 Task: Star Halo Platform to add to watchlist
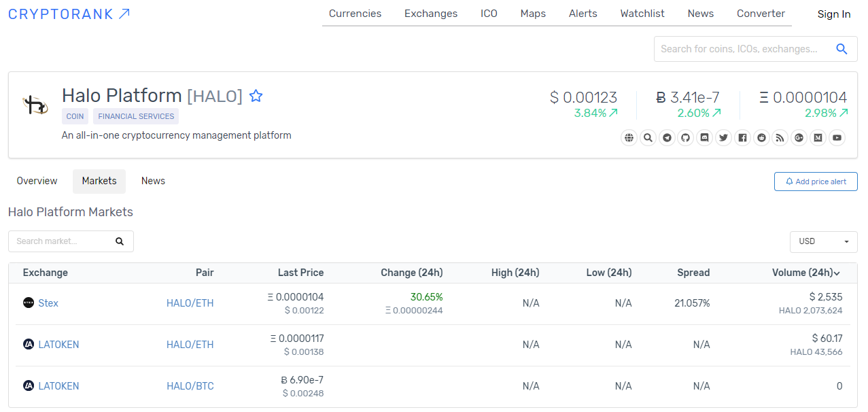(x=256, y=96)
